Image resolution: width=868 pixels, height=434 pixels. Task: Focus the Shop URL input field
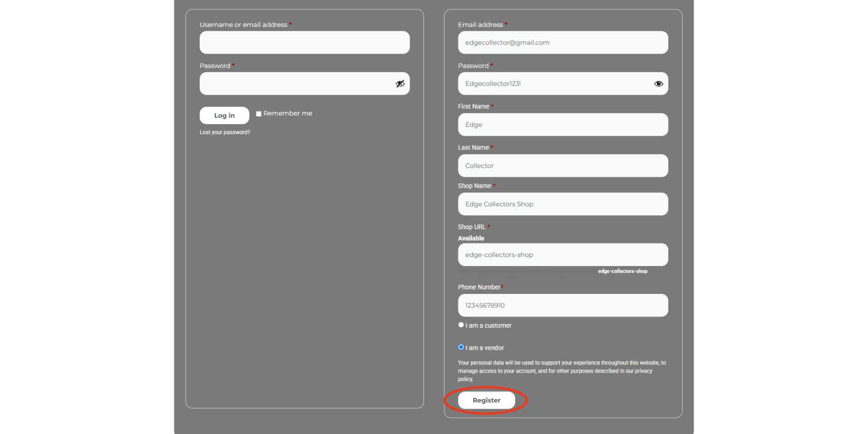click(562, 255)
